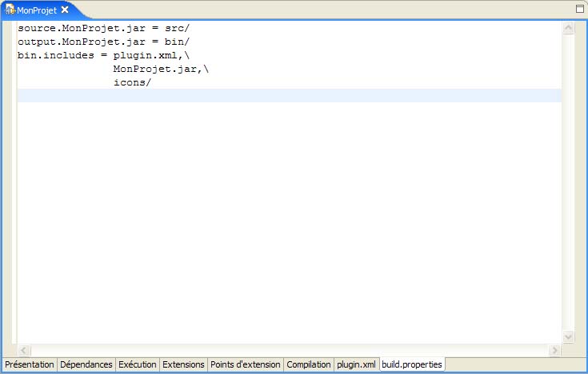Go to the Extensions tab
This screenshot has width=588, height=374.
point(183,364)
